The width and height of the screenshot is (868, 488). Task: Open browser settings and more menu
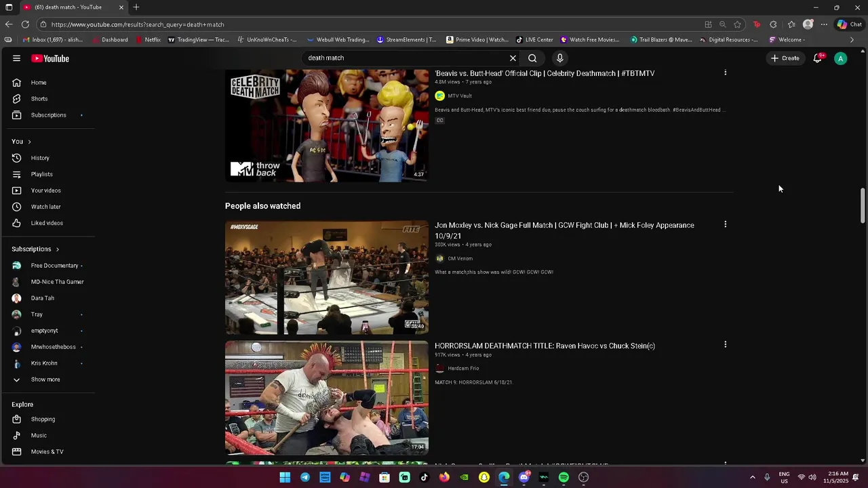[x=824, y=24]
